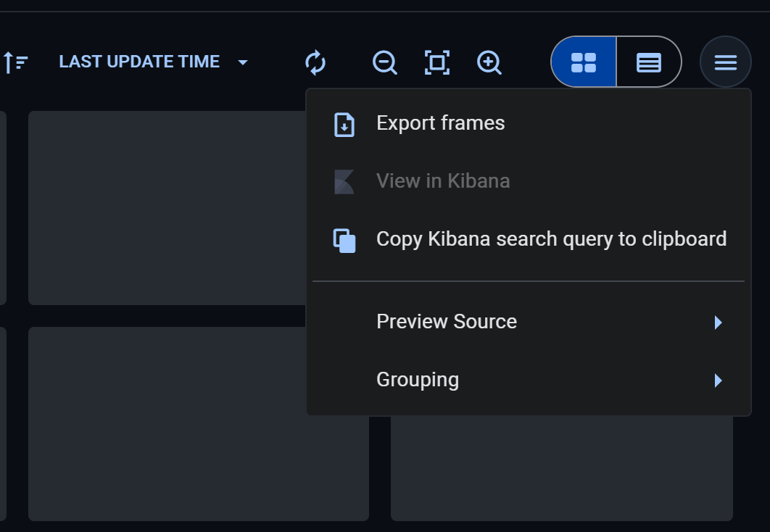Switch to table view layout
The image size is (770, 532).
point(648,62)
